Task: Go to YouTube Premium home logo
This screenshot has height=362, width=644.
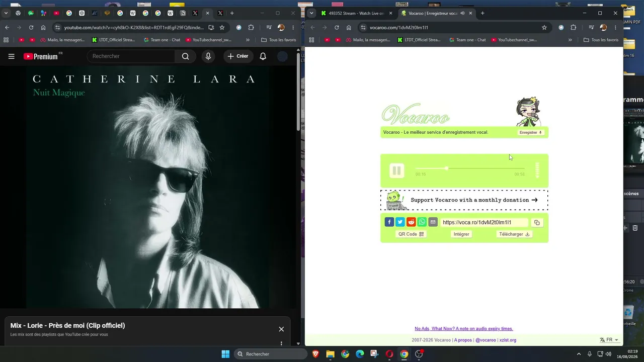Action: (42, 56)
